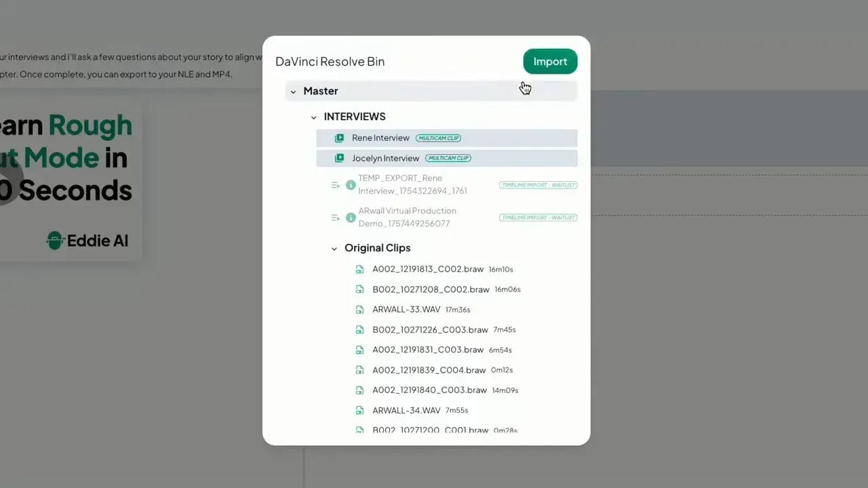Select the Jocelyn Interview clip name

pos(385,159)
